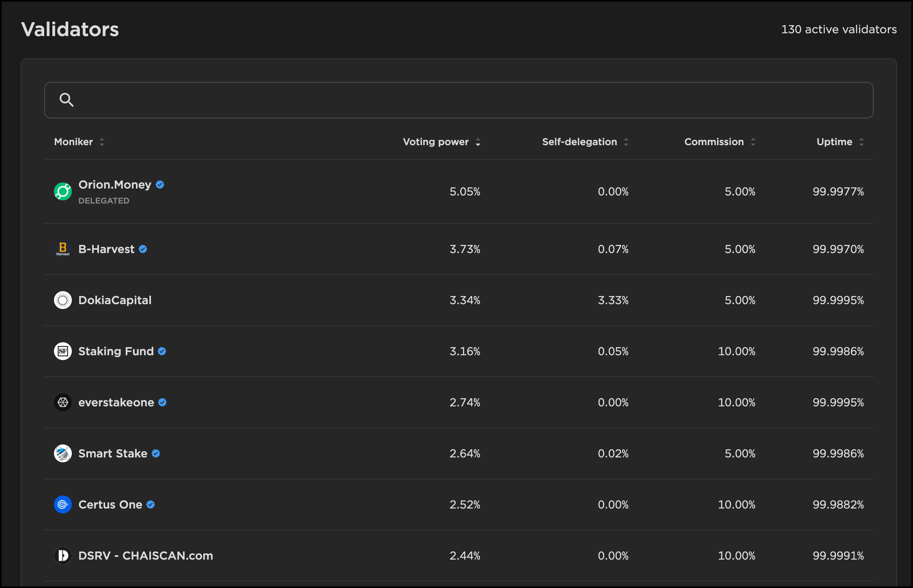Click everstakeone voting power 2.74%
Screen dimensions: 913x588
point(465,402)
